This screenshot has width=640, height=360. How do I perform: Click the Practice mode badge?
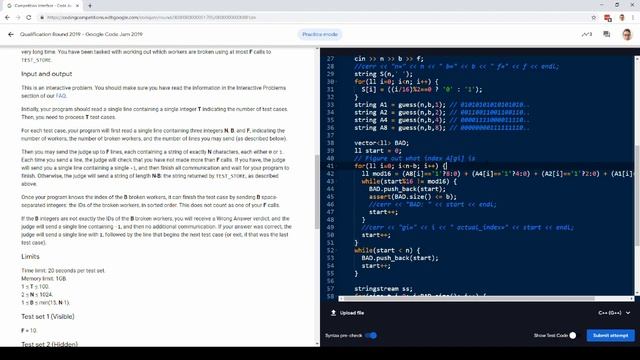click(x=320, y=34)
